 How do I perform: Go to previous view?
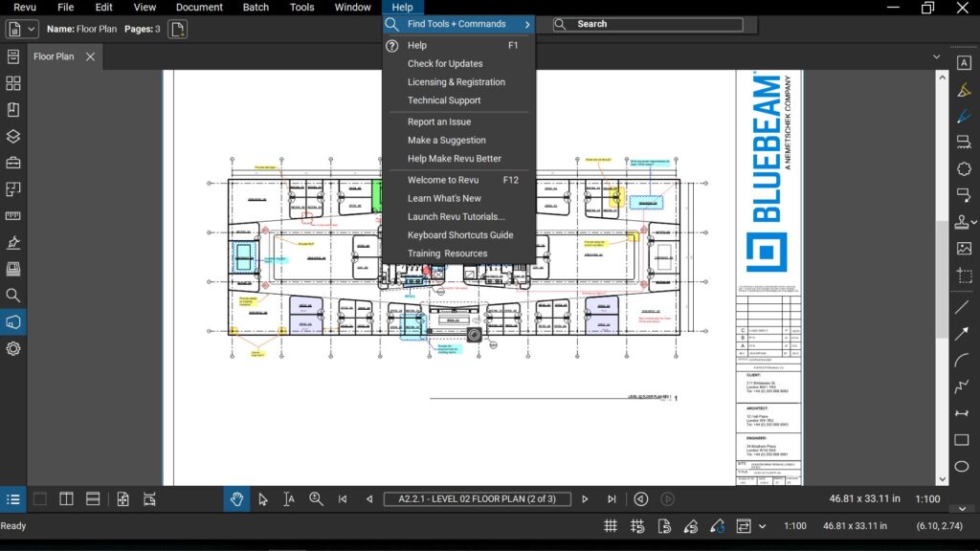click(x=640, y=499)
